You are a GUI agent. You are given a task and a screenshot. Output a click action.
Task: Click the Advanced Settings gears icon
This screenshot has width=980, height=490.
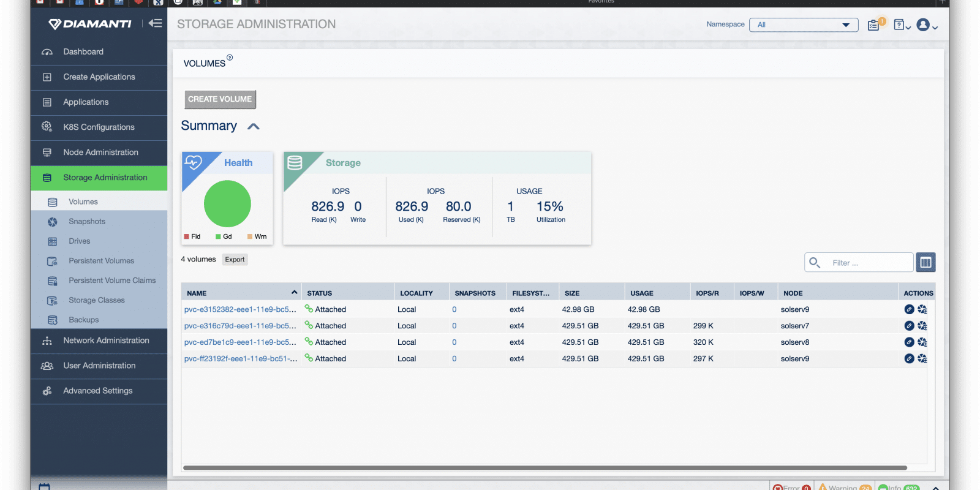click(47, 391)
